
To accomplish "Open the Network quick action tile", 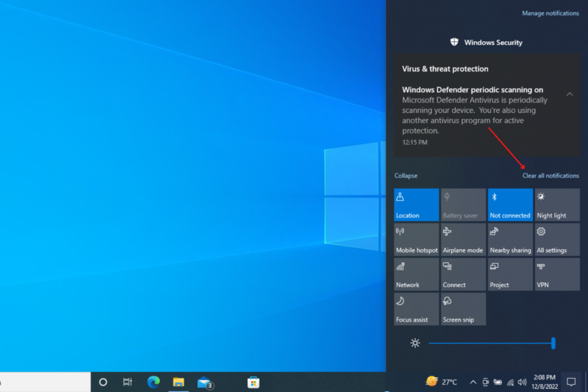I will tap(416, 274).
